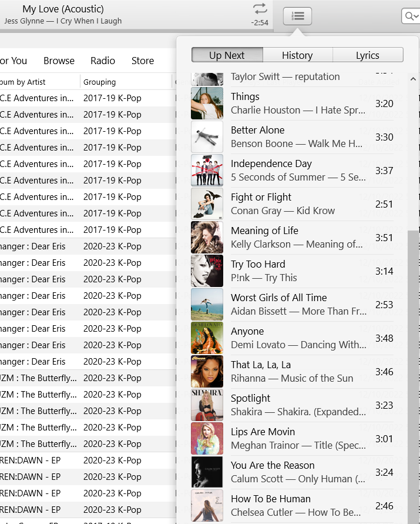Select the song title Independence Day

(x=271, y=163)
